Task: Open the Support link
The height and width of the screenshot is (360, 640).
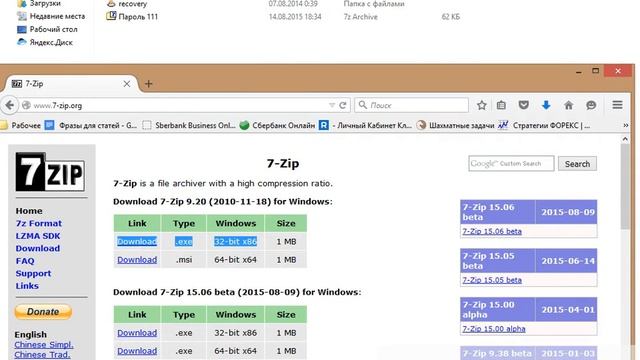Action: 33,273
